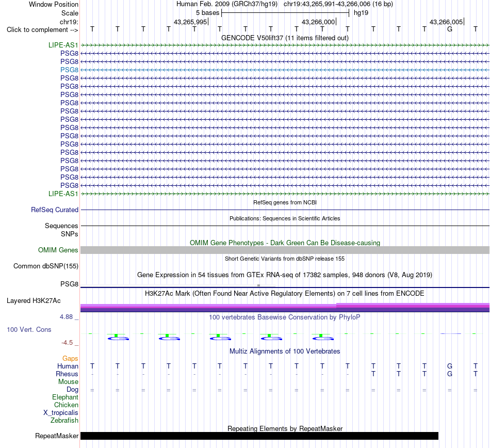Select the Zebrafish alignment row label
490x448 pixels.
click(x=64, y=421)
